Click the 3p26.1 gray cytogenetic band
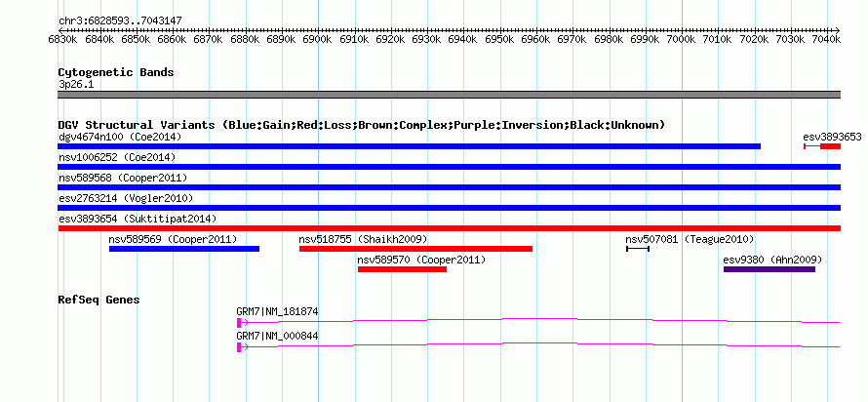 pos(449,95)
